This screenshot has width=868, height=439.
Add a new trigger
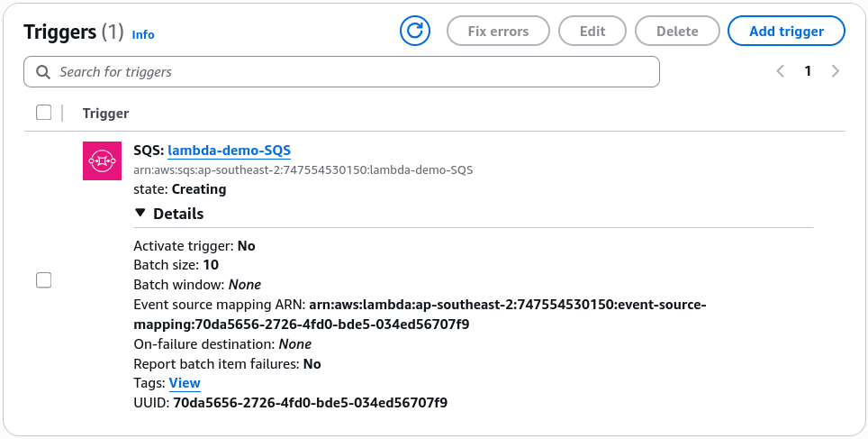pyautogui.click(x=786, y=31)
